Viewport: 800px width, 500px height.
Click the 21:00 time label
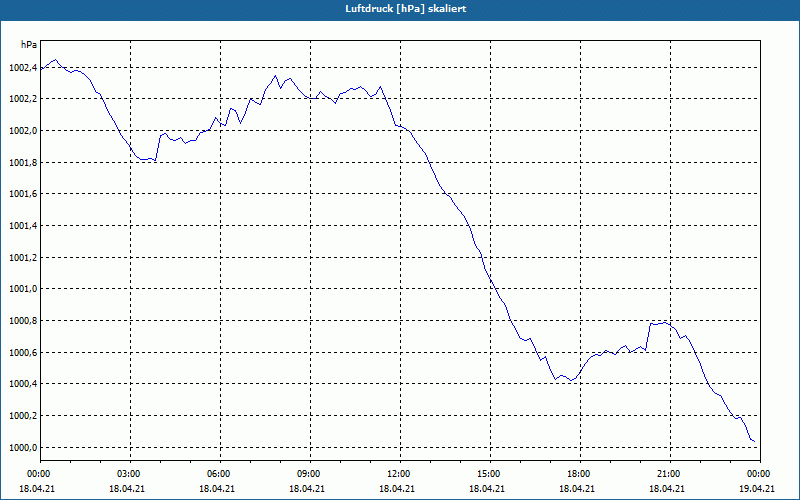(x=670, y=474)
